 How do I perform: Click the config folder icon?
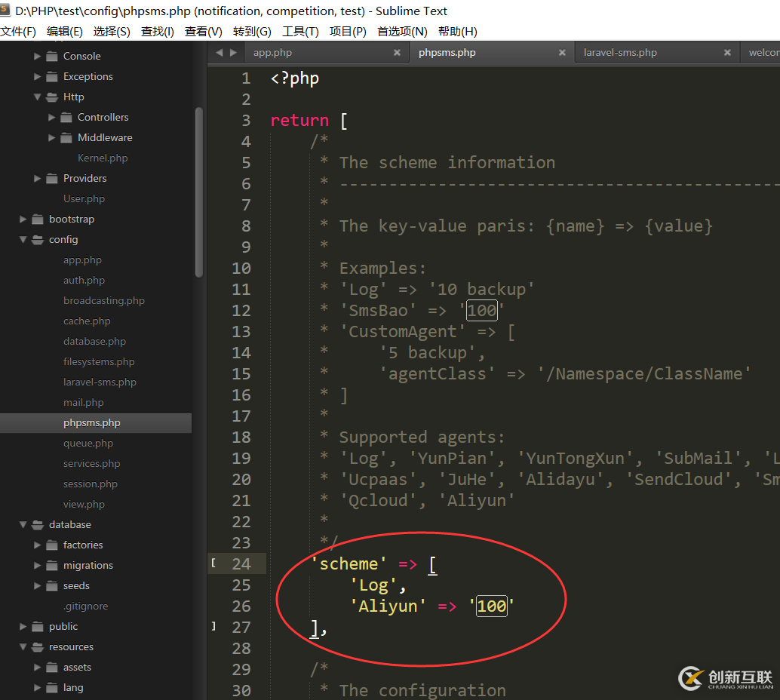click(37, 240)
